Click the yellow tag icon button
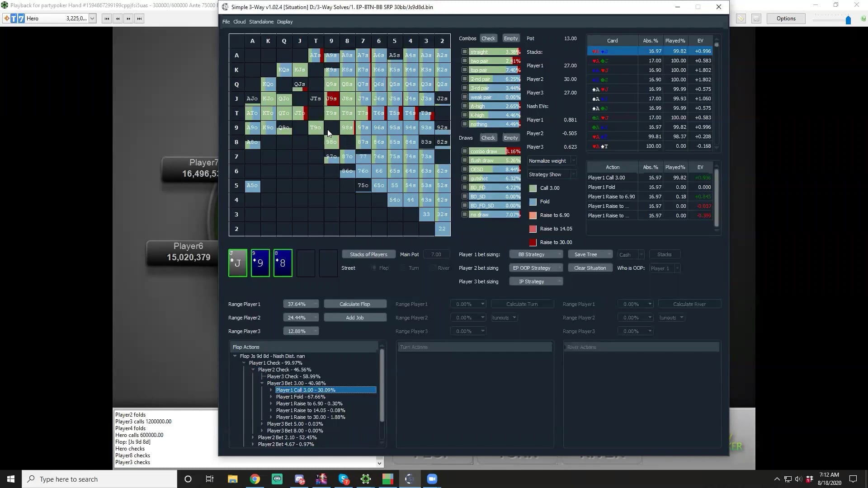 741,19
